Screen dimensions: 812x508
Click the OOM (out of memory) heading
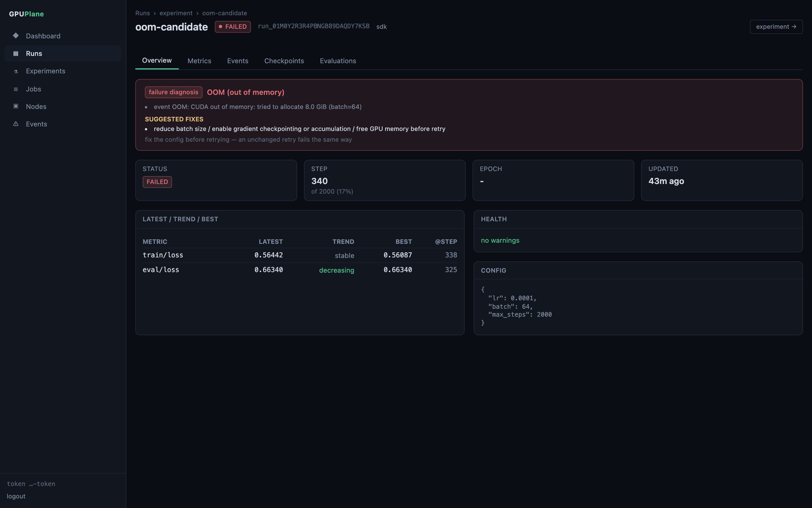(x=246, y=92)
